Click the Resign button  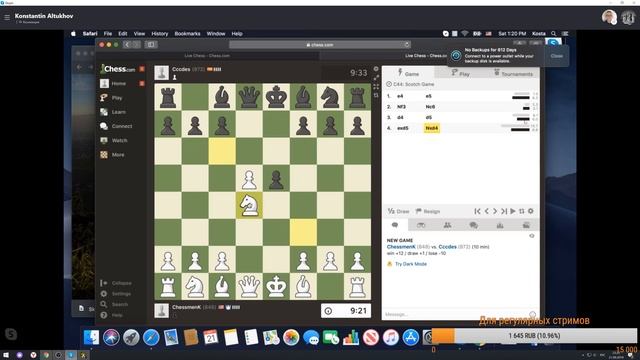pyautogui.click(x=428, y=211)
